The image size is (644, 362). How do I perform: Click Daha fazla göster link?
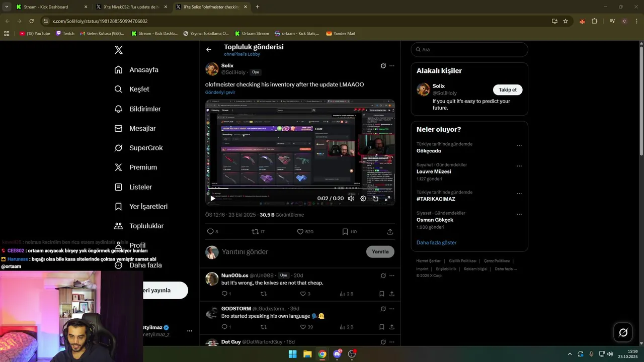[x=436, y=243]
